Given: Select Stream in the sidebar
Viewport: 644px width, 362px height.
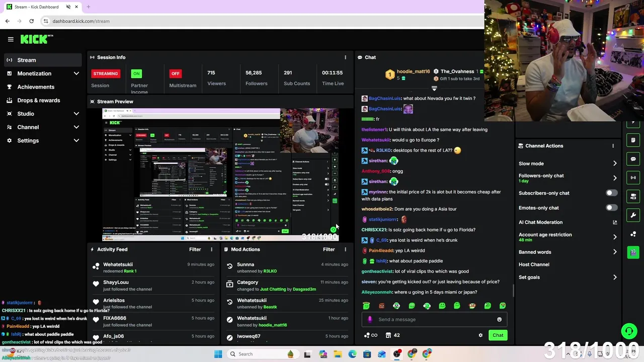Looking at the screenshot, I should tap(43, 60).
